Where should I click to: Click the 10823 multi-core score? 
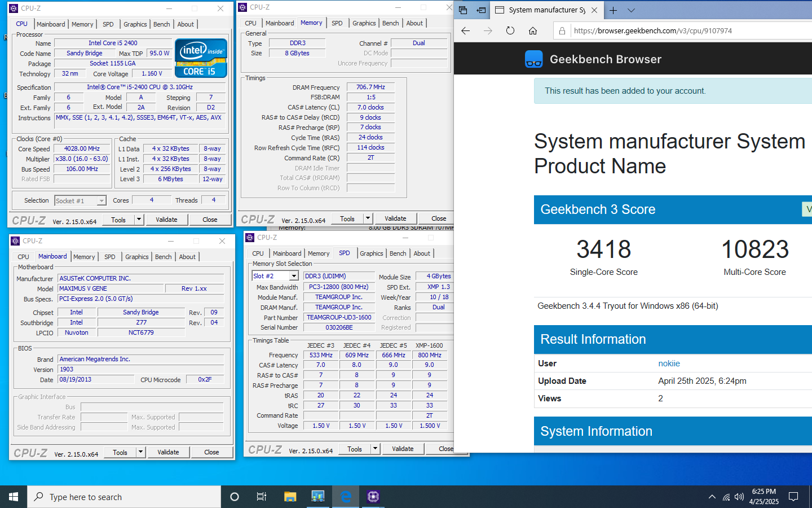[x=755, y=249]
